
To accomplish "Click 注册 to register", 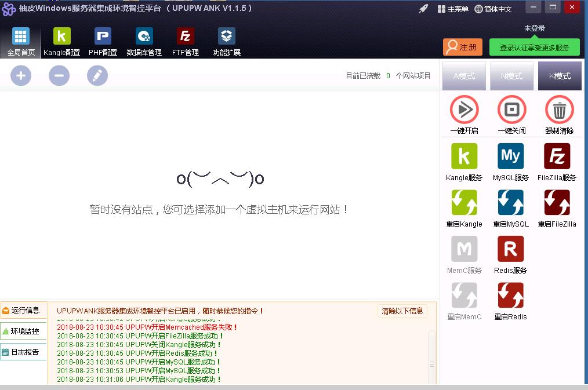I will (462, 47).
